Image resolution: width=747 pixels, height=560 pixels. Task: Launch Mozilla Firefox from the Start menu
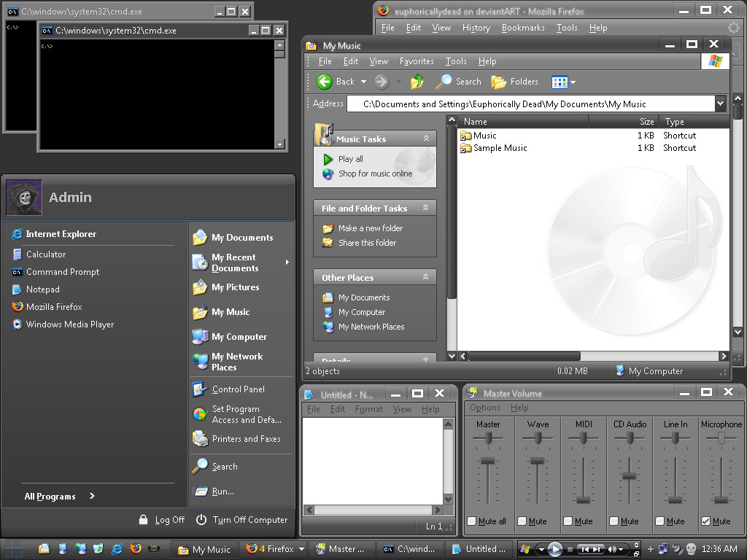47,307
